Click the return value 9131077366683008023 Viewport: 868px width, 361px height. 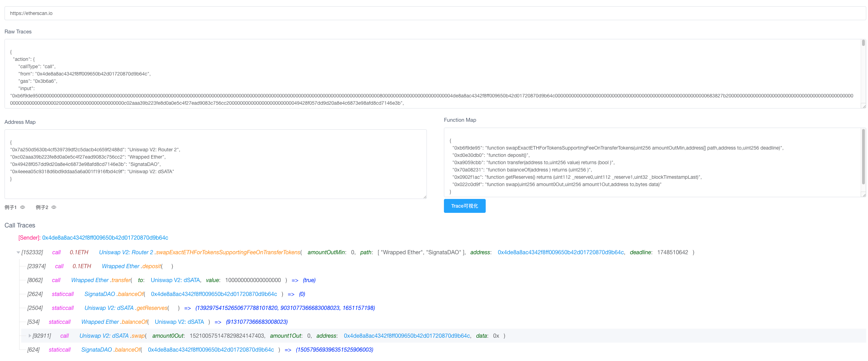[x=257, y=322]
